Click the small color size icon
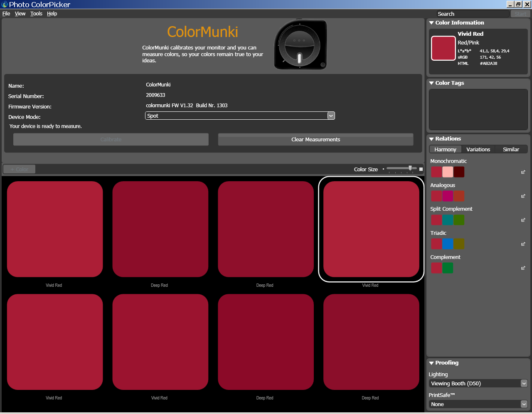 pyautogui.click(x=383, y=169)
